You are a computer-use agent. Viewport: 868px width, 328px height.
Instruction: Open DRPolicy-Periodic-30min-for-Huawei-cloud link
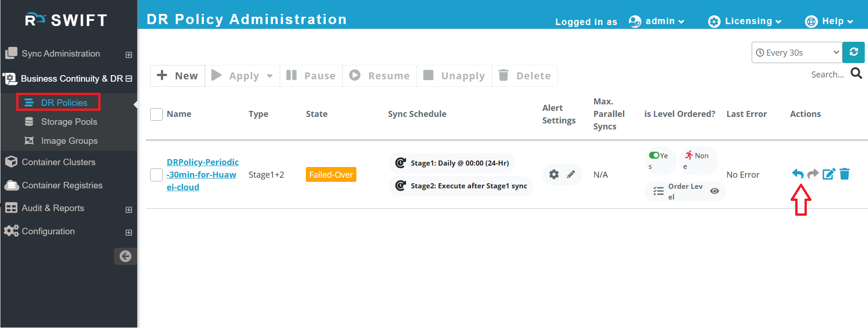[203, 174]
